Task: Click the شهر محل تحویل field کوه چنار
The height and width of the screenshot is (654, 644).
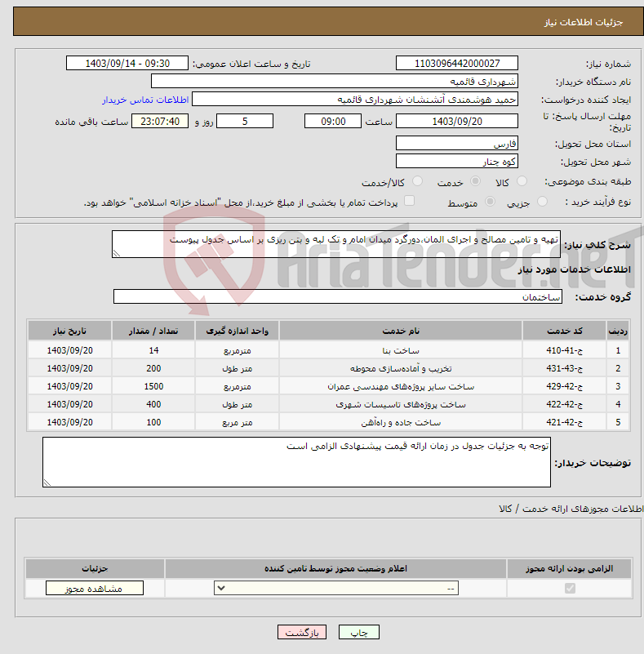Action: [457, 161]
